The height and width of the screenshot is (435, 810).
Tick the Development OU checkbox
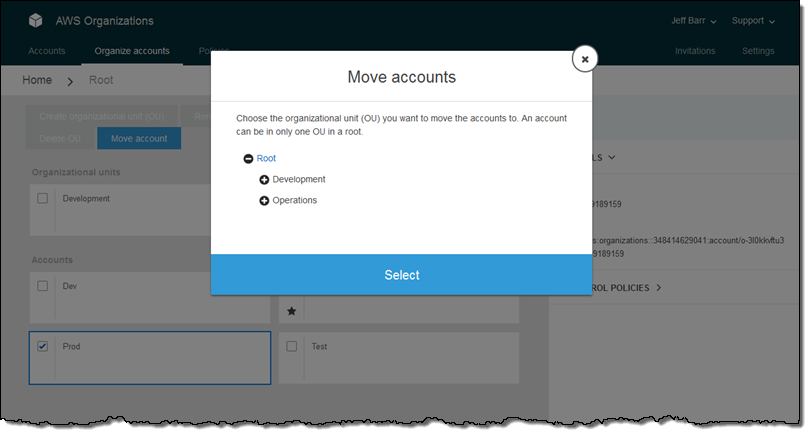42,198
